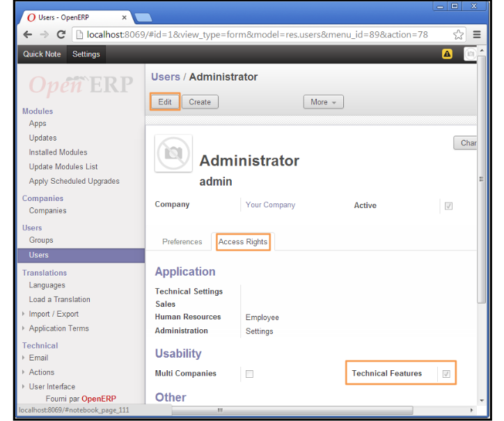This screenshot has height=421, width=504.
Task: Click the browser forward arrow
Action: tap(45, 34)
